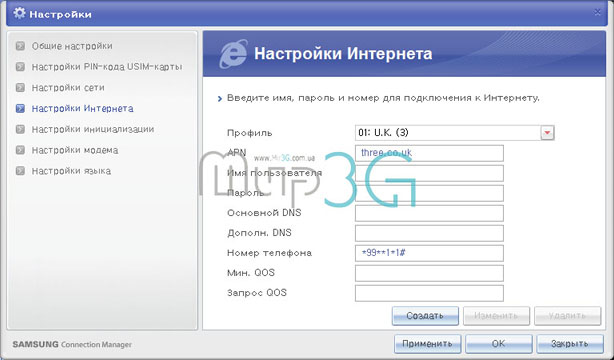Click the Применить button
This screenshot has height=360, width=614.
coord(427,344)
